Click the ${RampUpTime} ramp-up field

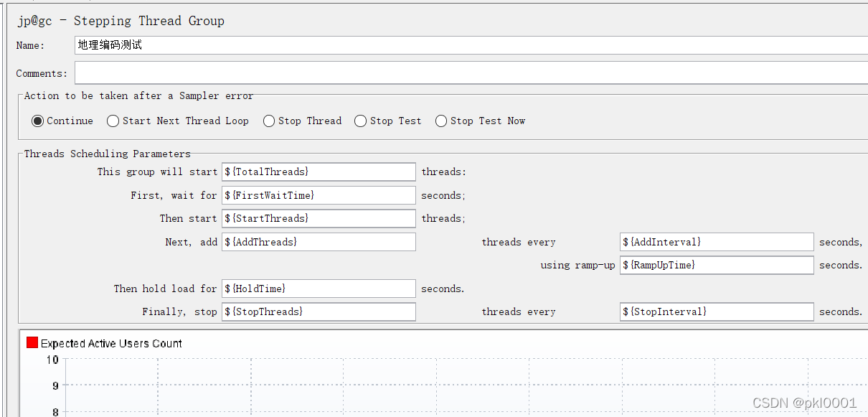point(717,265)
